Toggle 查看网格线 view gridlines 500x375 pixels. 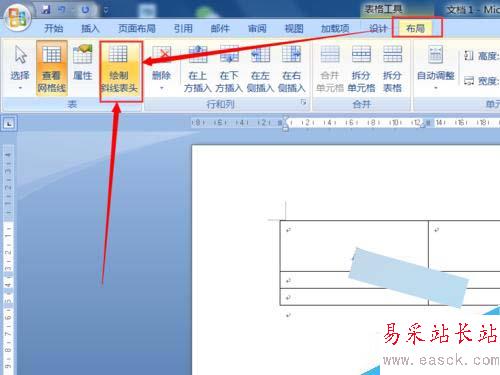coord(51,68)
